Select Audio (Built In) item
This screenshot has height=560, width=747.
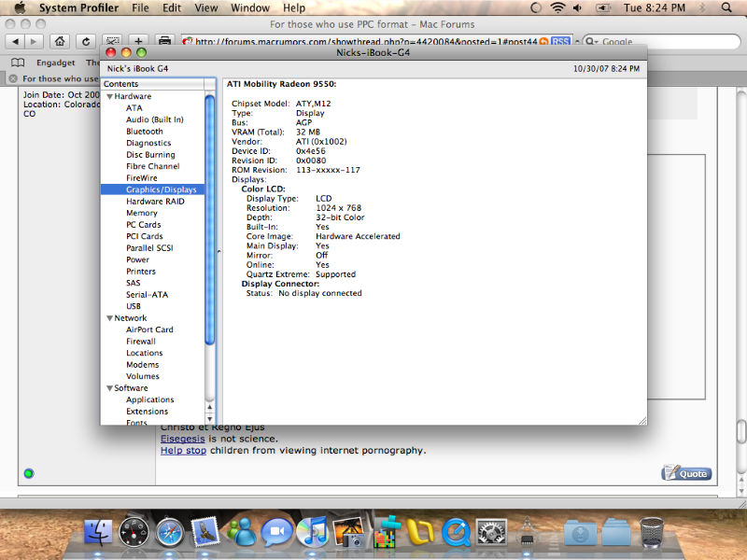coord(154,119)
